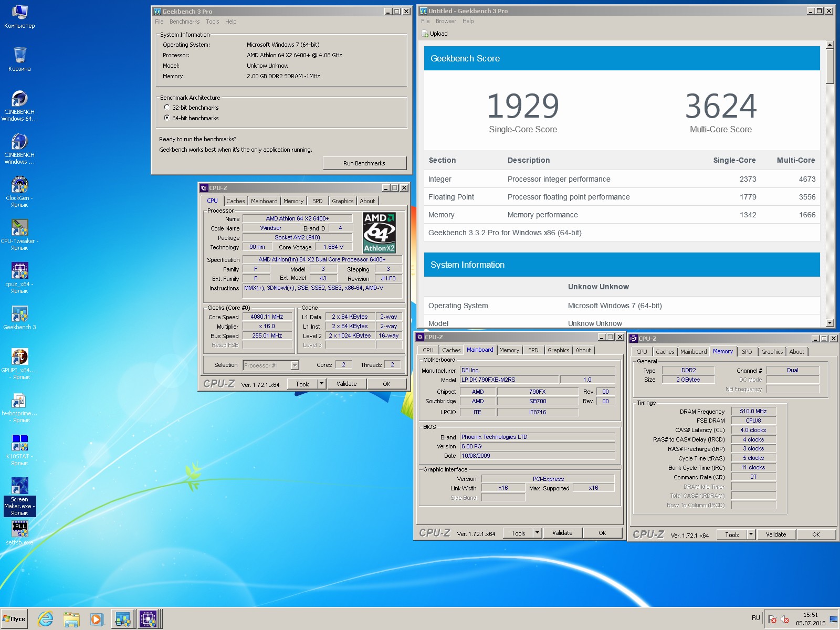Launch CINEBENCH Windows 64 shortcut
Image resolution: width=840 pixels, height=630 pixels.
(19, 106)
